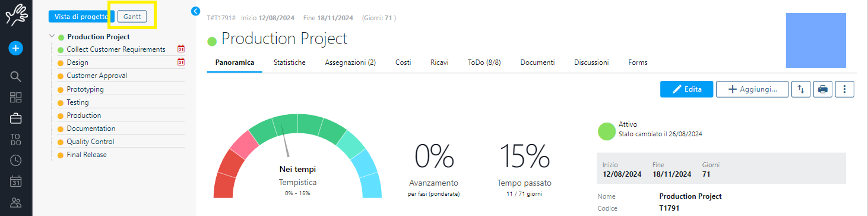Click the Nei tempi gauge label

pos(297,169)
